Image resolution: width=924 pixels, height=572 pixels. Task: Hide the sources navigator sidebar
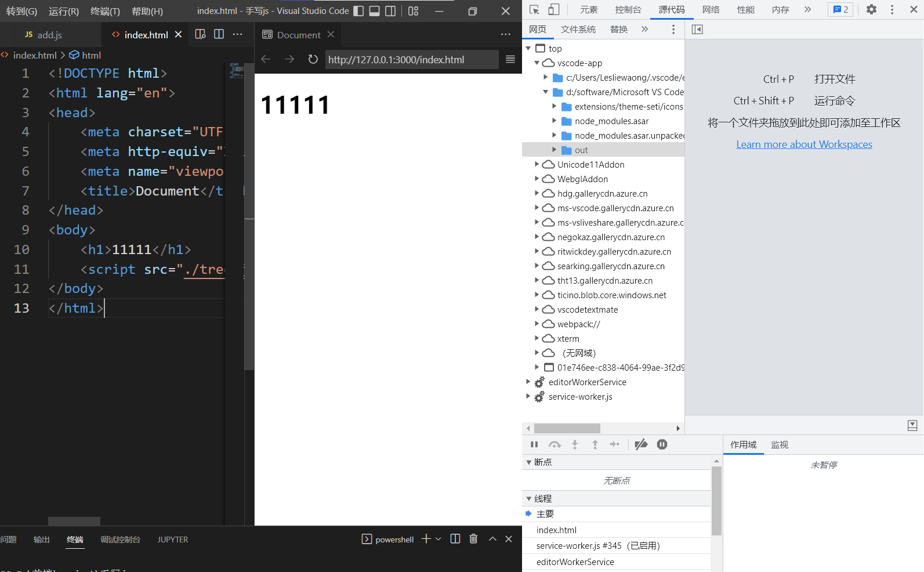[697, 30]
